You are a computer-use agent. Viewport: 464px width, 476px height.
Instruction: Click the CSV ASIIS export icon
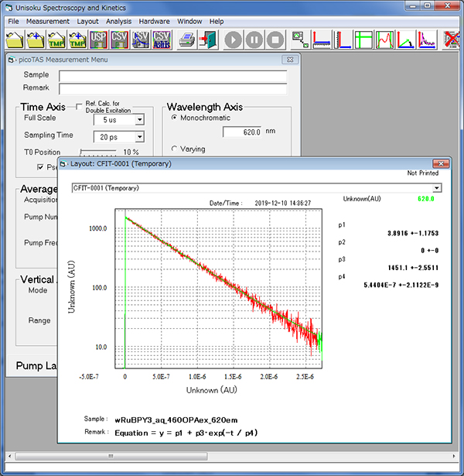click(x=161, y=39)
